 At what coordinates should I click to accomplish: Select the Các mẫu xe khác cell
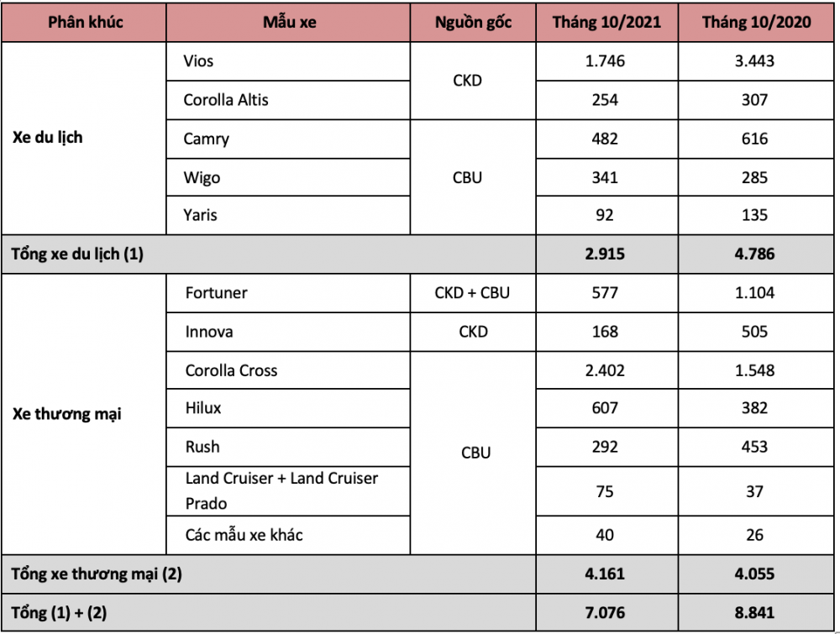288,535
